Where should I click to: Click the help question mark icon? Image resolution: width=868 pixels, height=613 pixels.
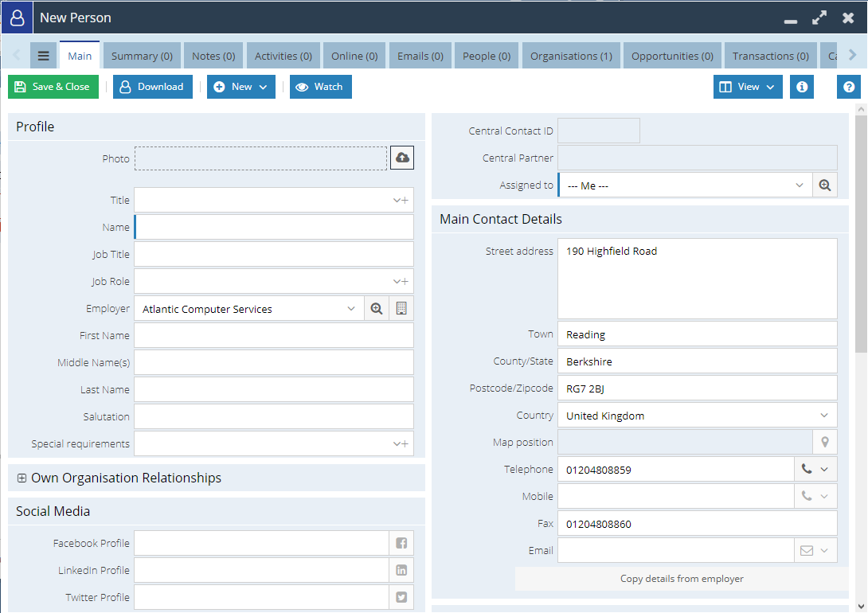[849, 86]
